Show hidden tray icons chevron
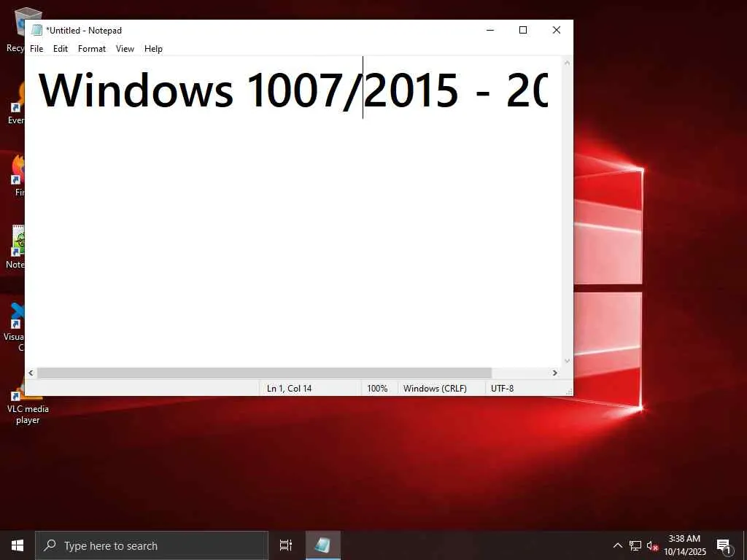The image size is (747, 560). (617, 545)
